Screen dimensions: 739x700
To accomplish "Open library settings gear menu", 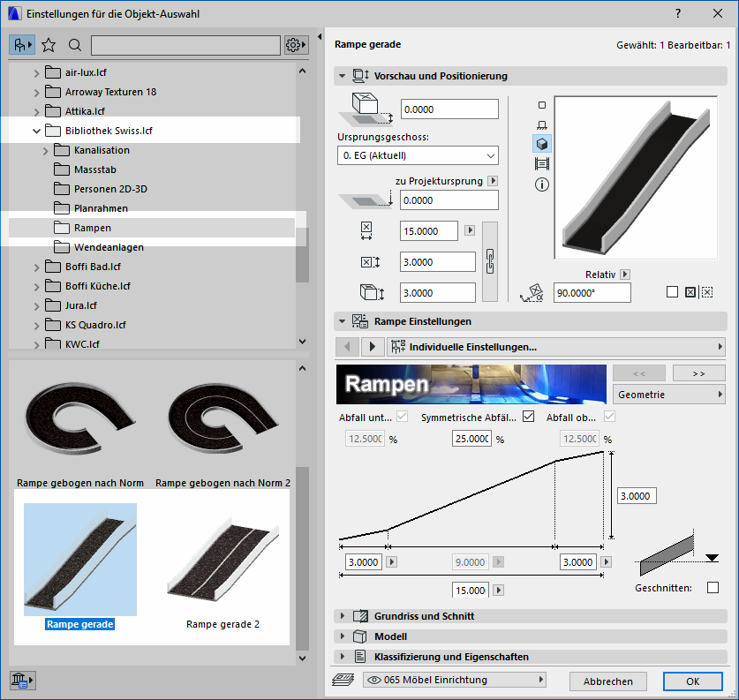I will [x=297, y=45].
